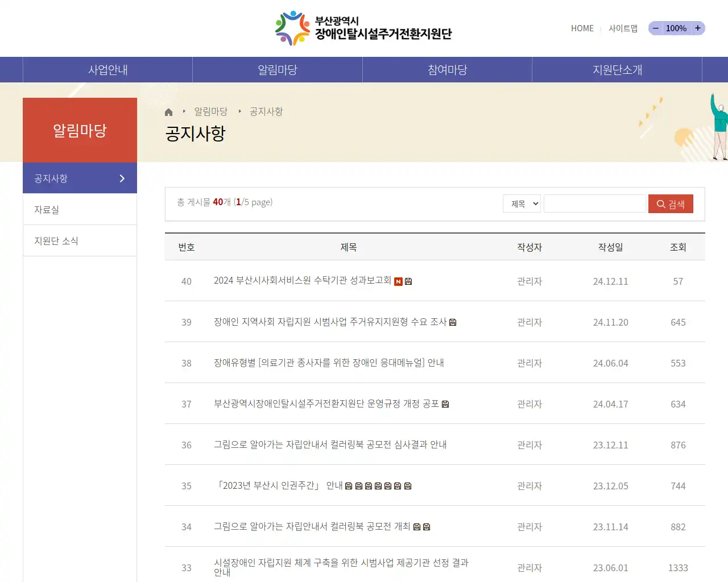Click the search keyword input field
The height and width of the screenshot is (582, 728).
point(595,203)
